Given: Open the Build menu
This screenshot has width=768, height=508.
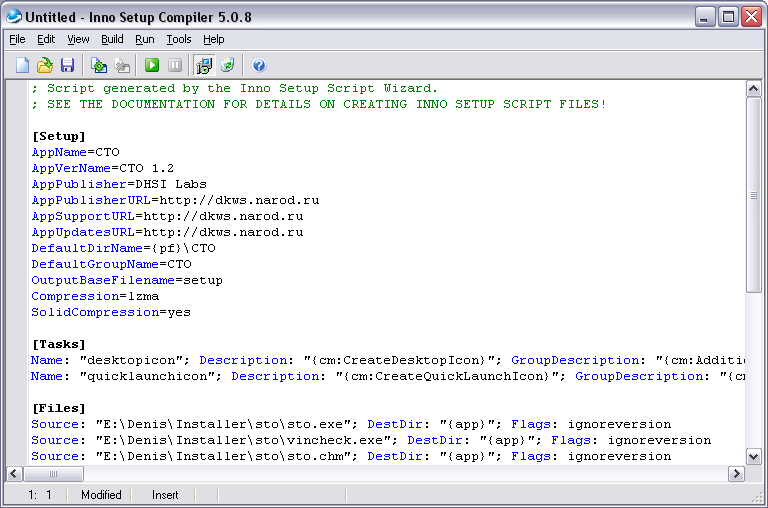Looking at the screenshot, I should tap(112, 39).
